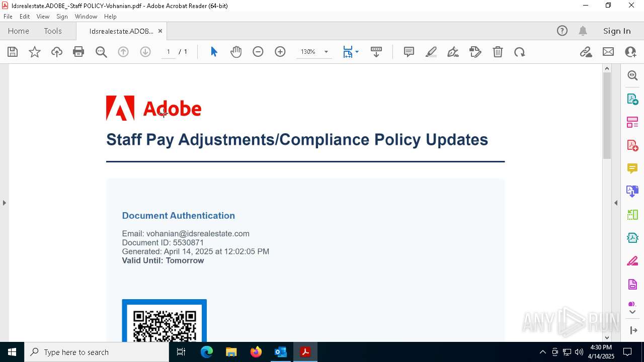
Task: Switch to the Home tab
Action: pos(19,31)
